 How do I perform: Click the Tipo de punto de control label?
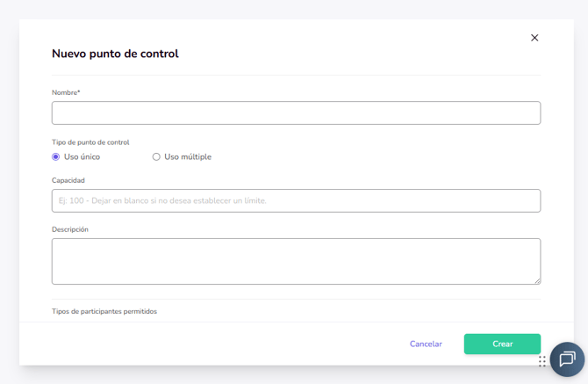(90, 142)
